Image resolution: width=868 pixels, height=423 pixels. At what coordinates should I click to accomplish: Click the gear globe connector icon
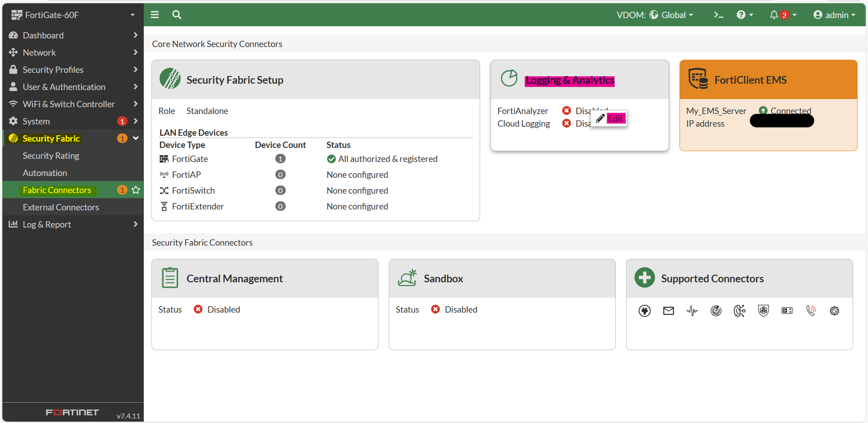click(x=835, y=311)
